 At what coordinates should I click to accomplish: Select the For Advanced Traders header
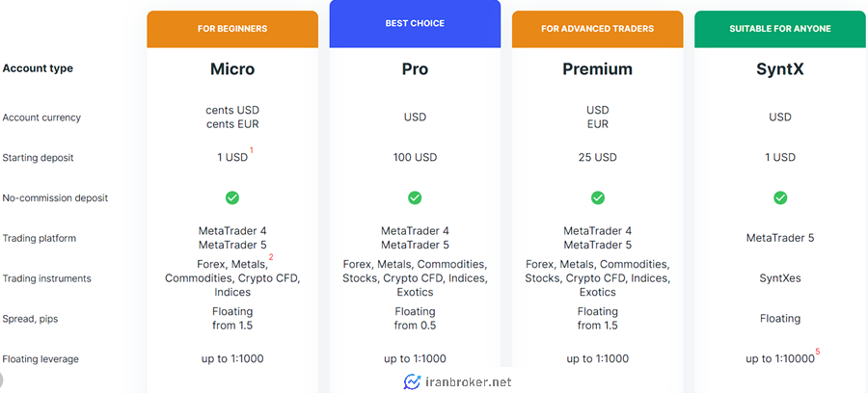point(597,29)
